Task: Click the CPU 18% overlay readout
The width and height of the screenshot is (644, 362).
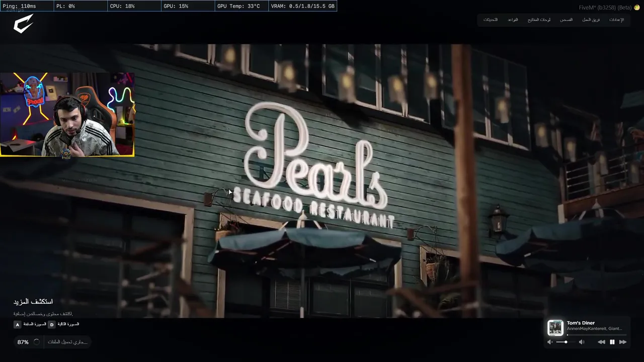Action: click(134, 6)
